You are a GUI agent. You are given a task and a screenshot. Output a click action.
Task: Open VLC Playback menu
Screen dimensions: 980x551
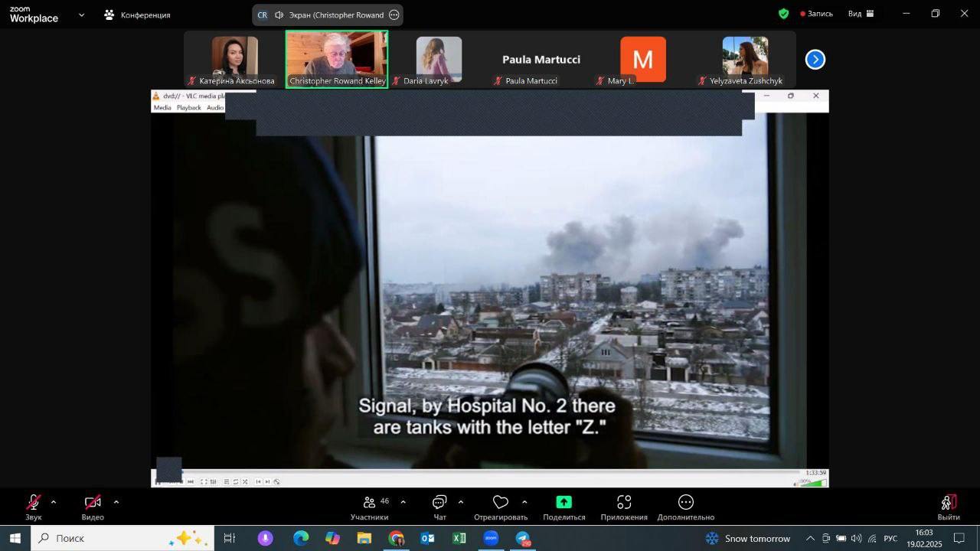click(x=189, y=108)
